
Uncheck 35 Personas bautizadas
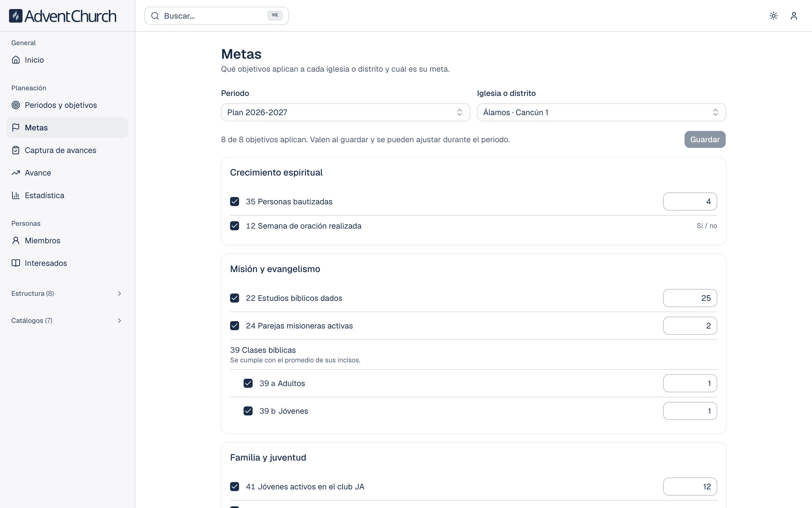pos(235,202)
